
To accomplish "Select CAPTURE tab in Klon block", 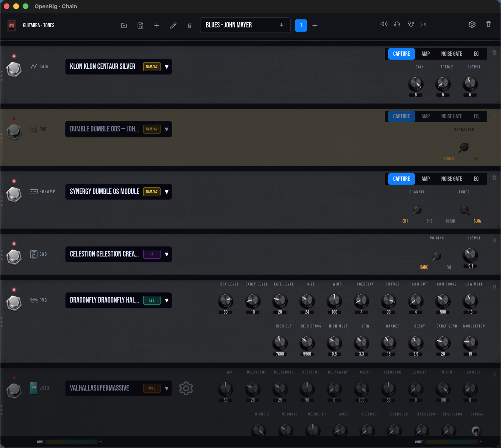I will (x=401, y=54).
